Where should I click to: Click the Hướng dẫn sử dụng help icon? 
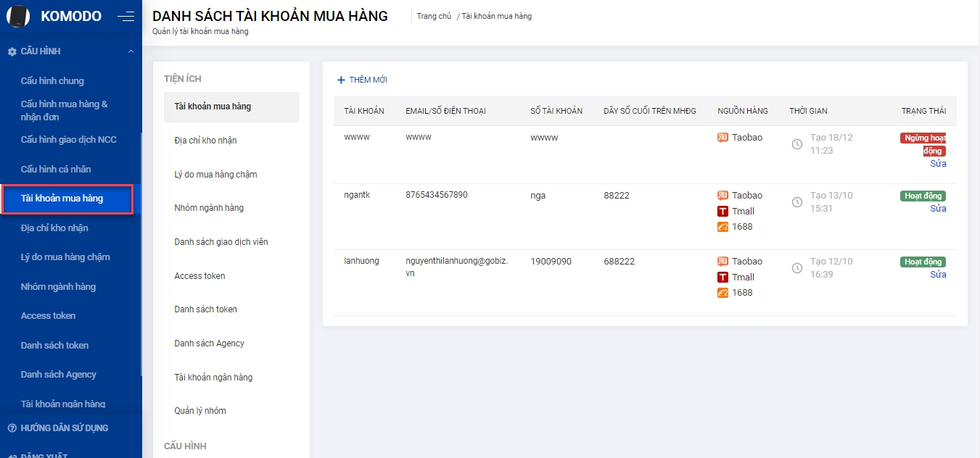click(12, 428)
